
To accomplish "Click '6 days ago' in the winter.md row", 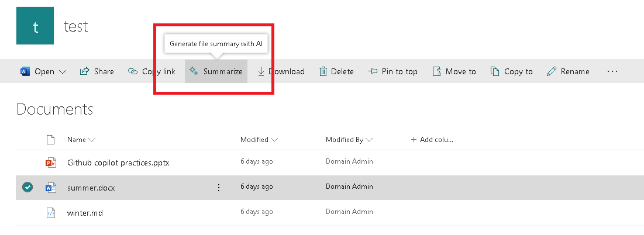I will pos(257,212).
